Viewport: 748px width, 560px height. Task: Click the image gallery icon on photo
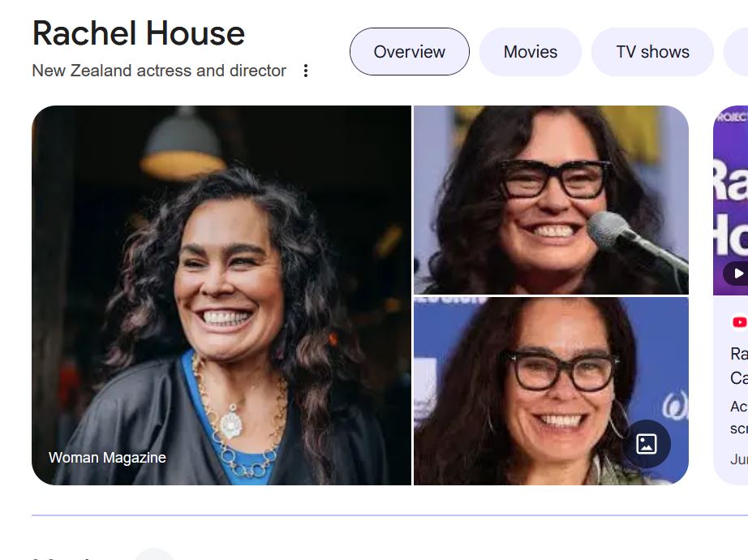point(647,444)
